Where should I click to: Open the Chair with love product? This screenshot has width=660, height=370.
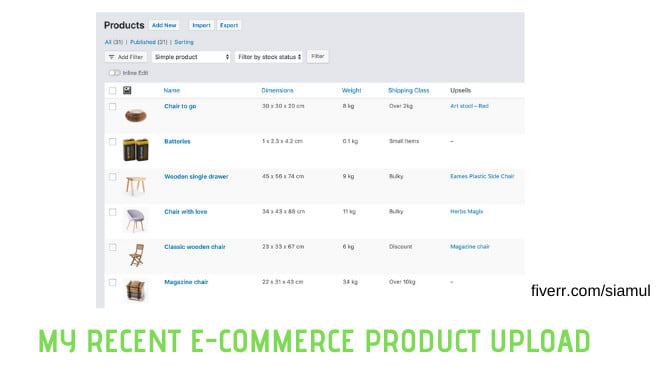tap(186, 212)
